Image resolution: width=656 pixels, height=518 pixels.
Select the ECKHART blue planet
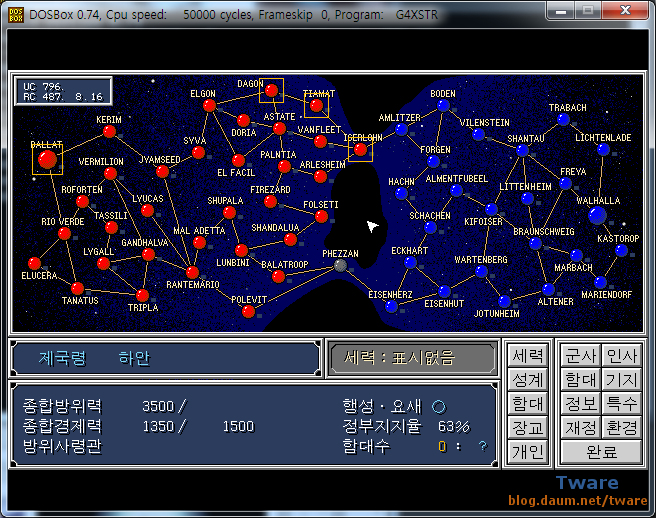click(410, 263)
